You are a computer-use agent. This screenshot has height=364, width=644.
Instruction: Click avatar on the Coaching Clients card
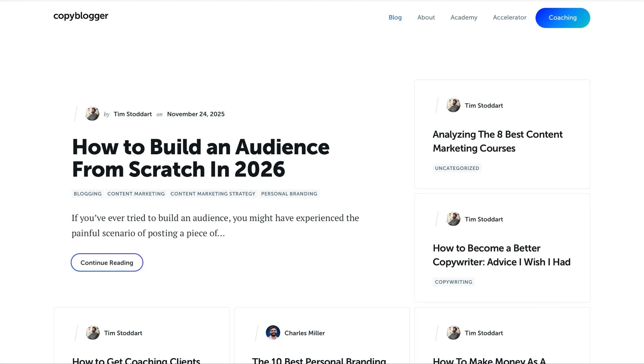click(92, 333)
